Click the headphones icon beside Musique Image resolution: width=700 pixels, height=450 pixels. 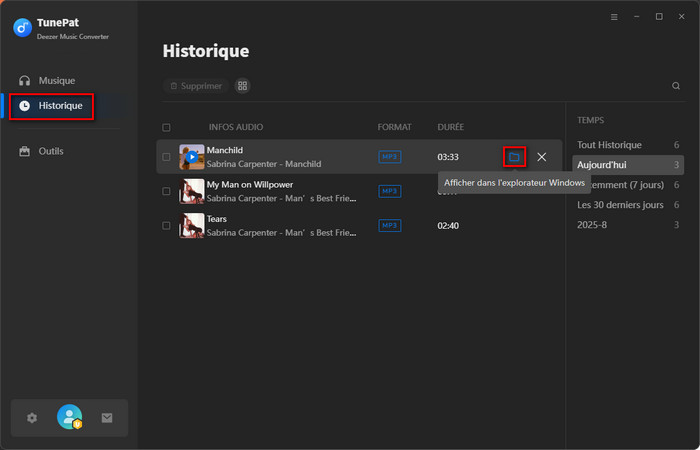click(x=25, y=81)
